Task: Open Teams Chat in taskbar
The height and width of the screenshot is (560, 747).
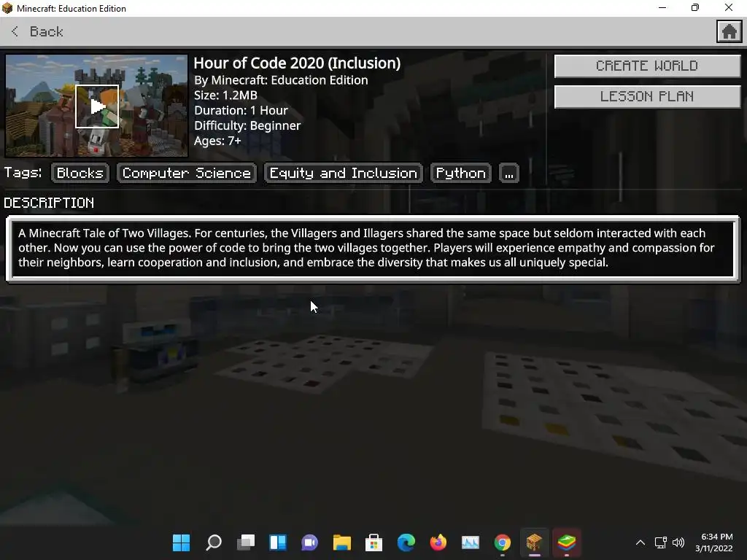Action: 309,542
